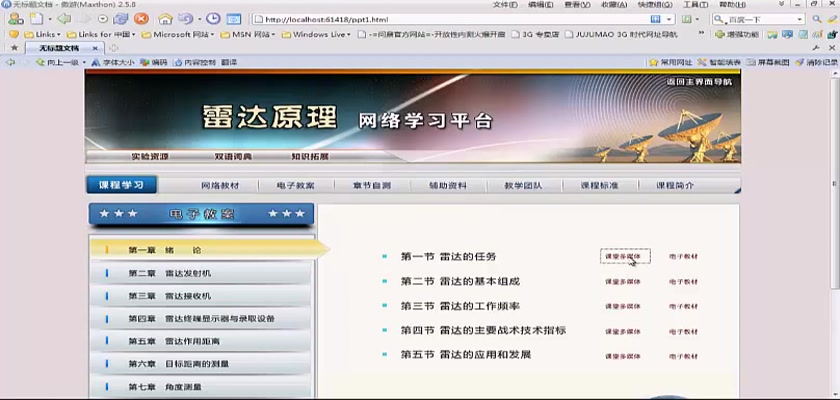This screenshot has height=400, width=840.
Task: Expand Windows Live bookmark folder
Action: click(316, 34)
